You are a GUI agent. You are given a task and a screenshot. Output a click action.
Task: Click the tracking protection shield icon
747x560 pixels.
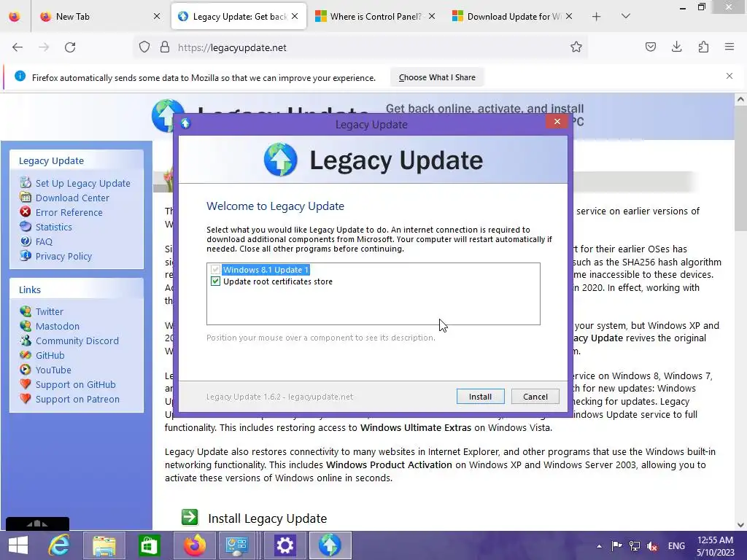point(144,47)
